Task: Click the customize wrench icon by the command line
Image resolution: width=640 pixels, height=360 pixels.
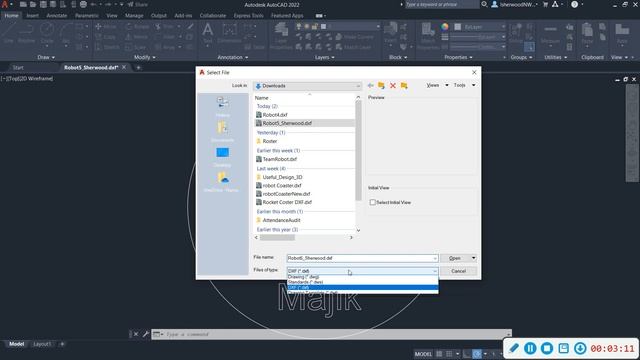Action: [x=146, y=334]
